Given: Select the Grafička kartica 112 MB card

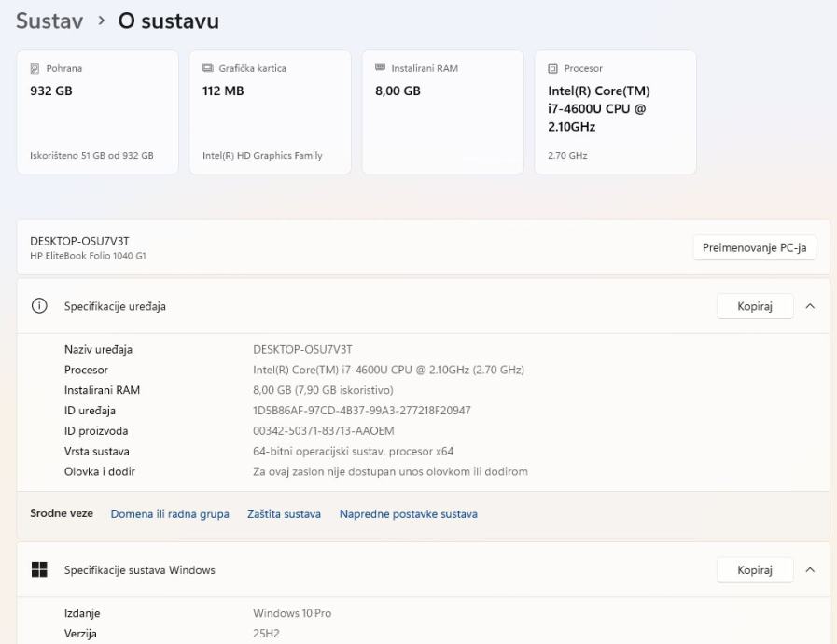Looking at the screenshot, I should [271, 112].
